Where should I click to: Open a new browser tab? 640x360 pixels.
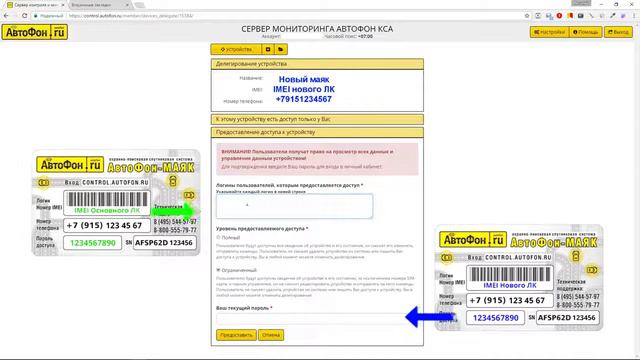pos(140,5)
